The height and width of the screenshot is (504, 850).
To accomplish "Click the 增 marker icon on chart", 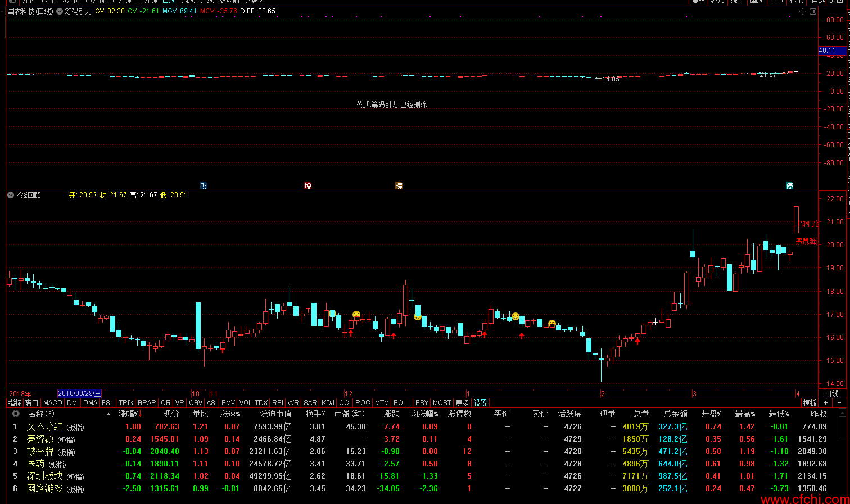I will 308,185.
